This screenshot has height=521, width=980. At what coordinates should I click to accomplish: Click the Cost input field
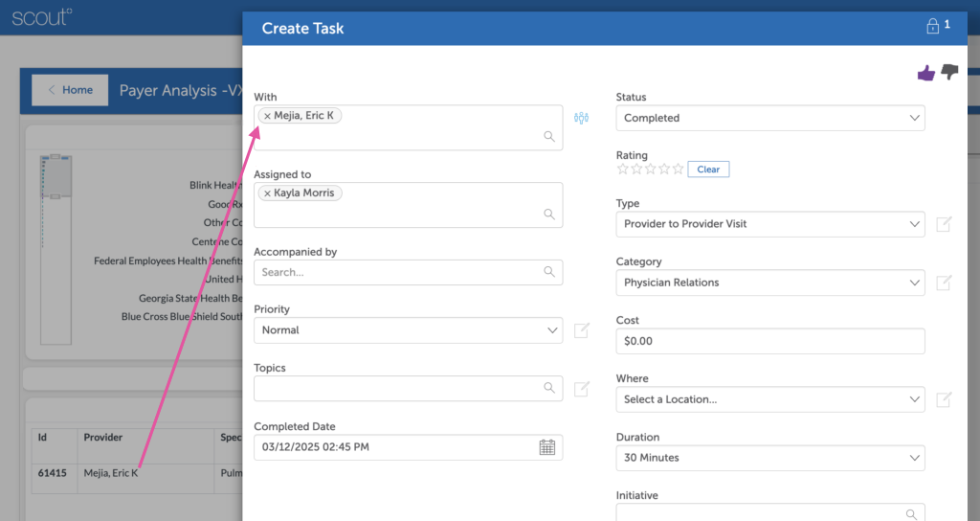click(x=769, y=341)
